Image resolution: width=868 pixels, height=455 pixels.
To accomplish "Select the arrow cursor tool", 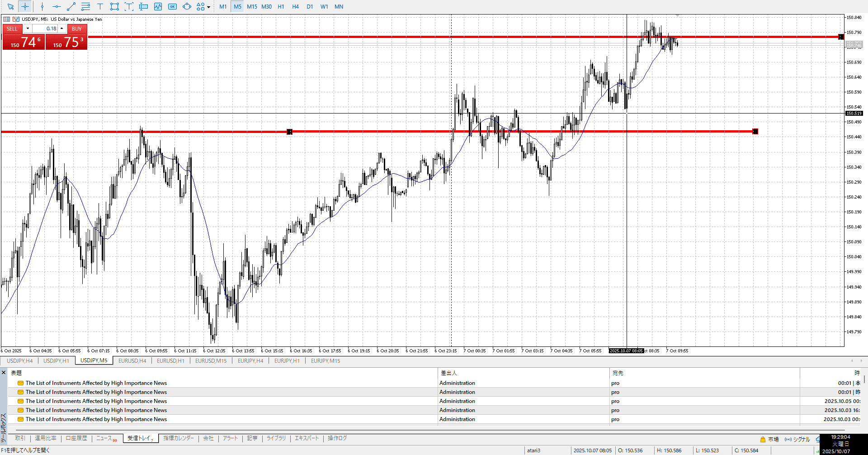I will [10, 6].
